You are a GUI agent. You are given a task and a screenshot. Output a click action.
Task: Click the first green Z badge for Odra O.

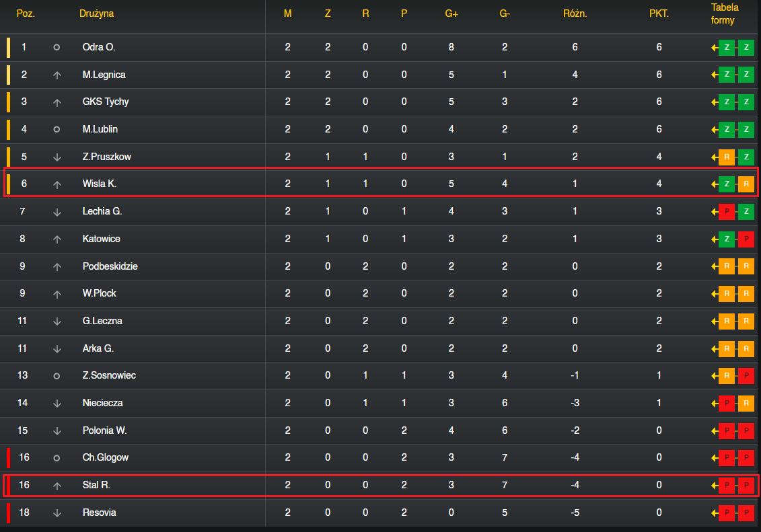[x=727, y=48]
